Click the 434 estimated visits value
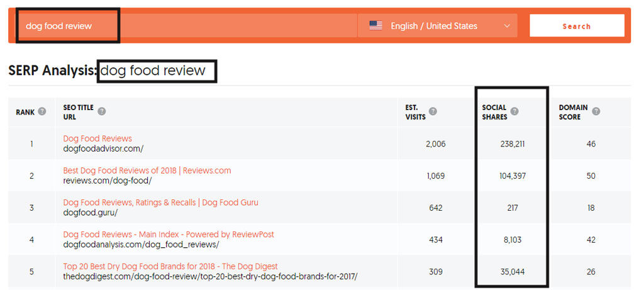 tap(436, 240)
